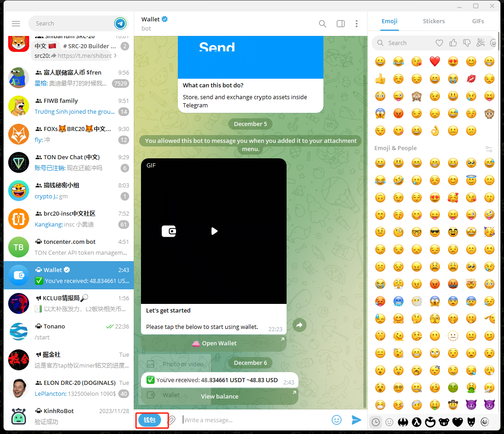Insert the blue cold face emoji
The width and height of the screenshot is (504, 434).
398,301
